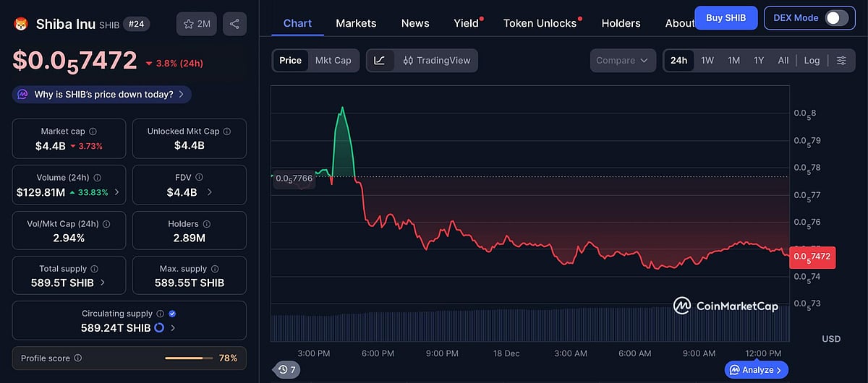The width and height of the screenshot is (868, 383).
Task: Select the line chart type icon
Action: tap(380, 61)
